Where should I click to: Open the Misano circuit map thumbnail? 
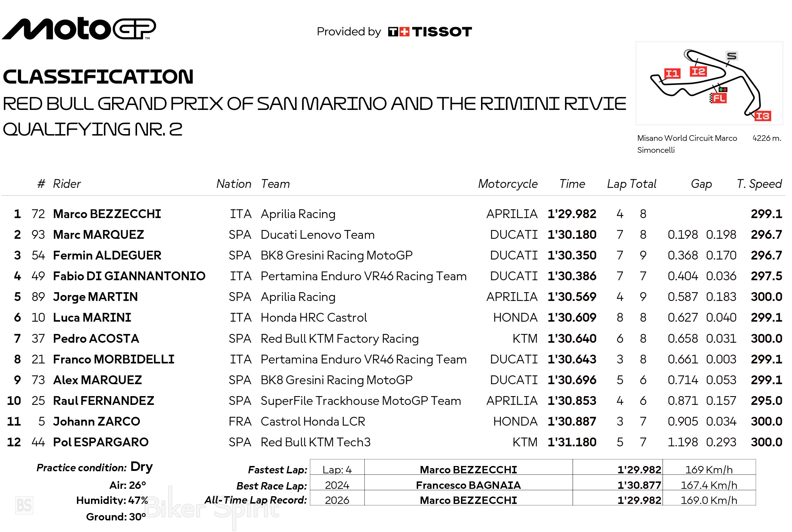coord(709,83)
